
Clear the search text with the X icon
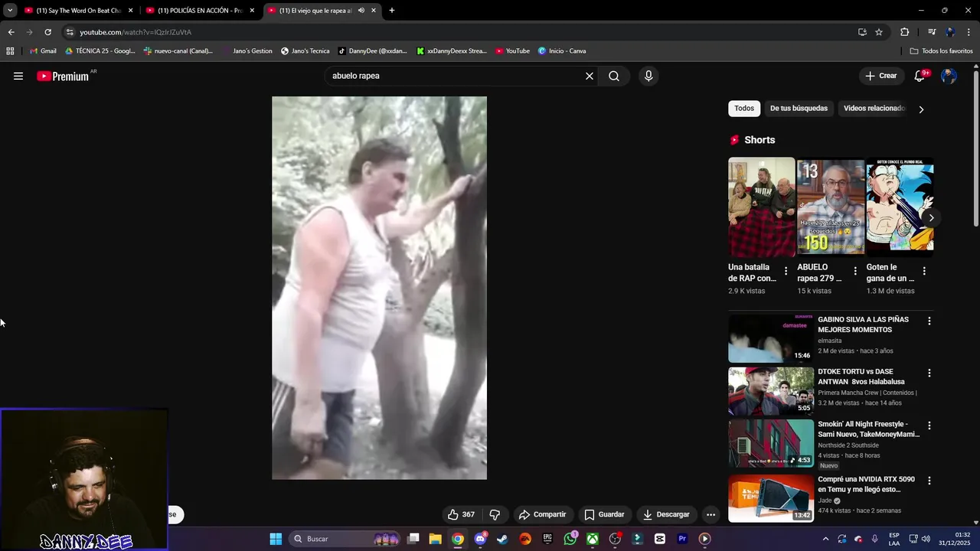point(590,76)
